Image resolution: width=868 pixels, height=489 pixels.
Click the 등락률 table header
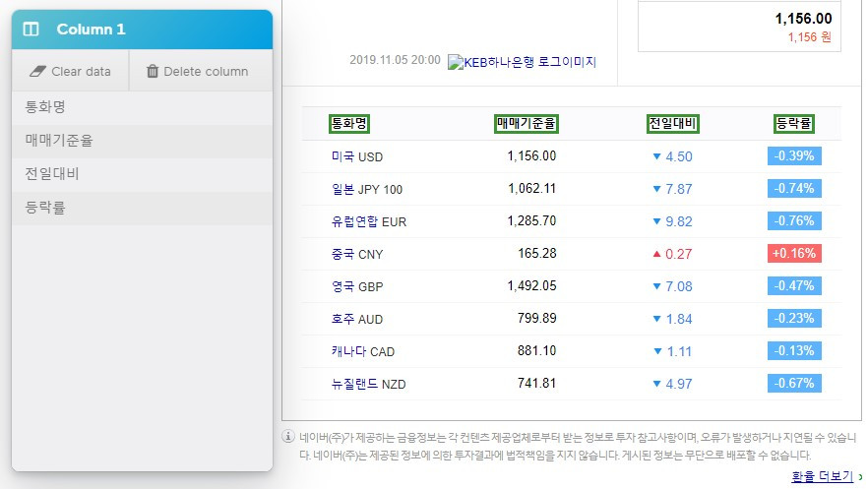pos(793,123)
